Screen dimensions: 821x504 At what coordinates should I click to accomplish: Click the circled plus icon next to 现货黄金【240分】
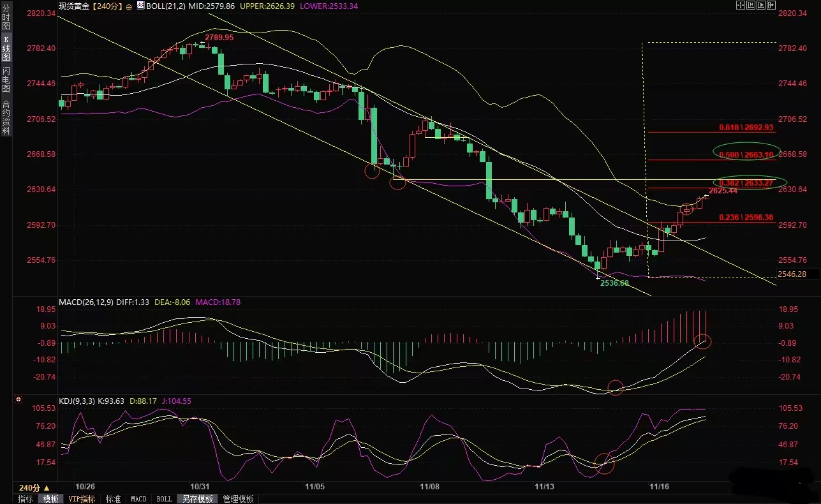click(129, 6)
